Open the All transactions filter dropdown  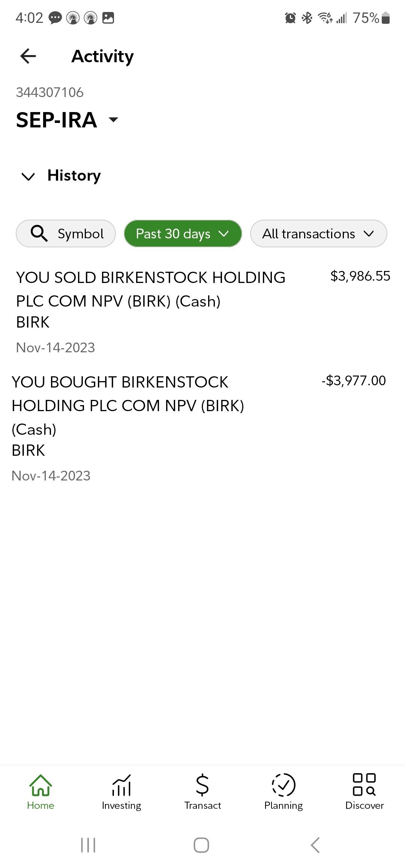(318, 233)
